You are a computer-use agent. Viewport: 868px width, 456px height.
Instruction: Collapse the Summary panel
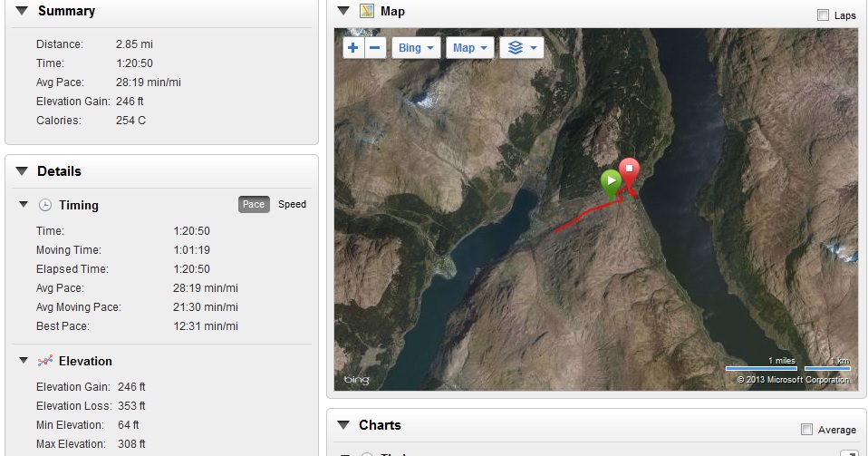coord(21,12)
